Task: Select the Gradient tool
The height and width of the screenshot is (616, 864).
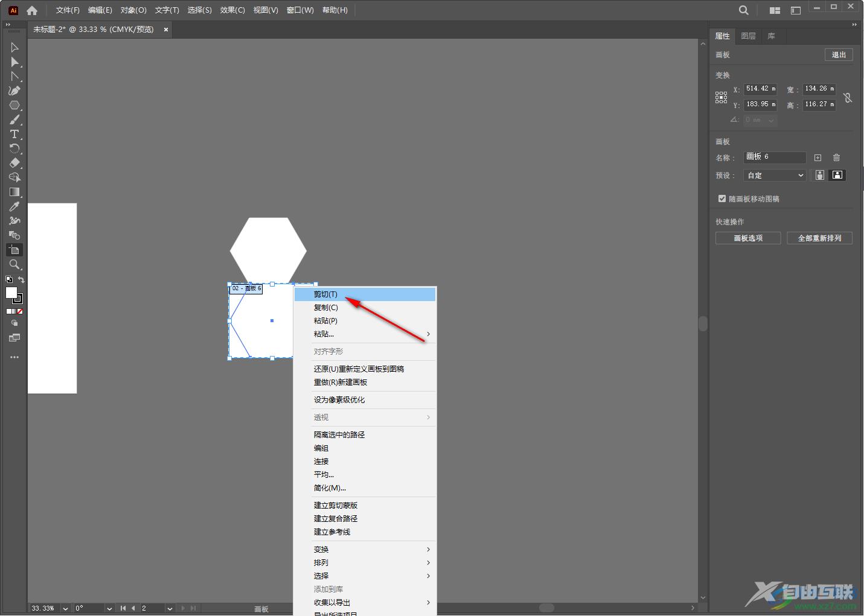Action: click(14, 192)
